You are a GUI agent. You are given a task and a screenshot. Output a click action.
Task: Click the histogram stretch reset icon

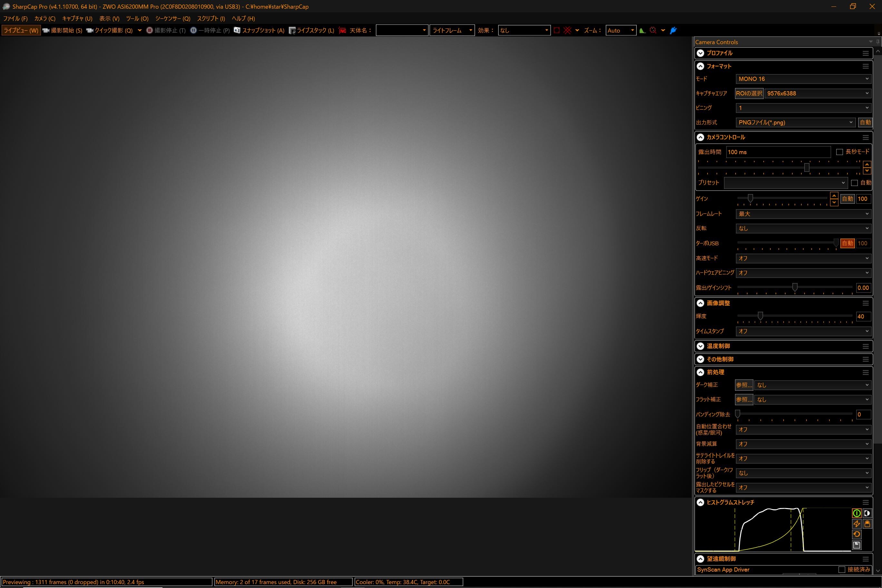click(857, 534)
